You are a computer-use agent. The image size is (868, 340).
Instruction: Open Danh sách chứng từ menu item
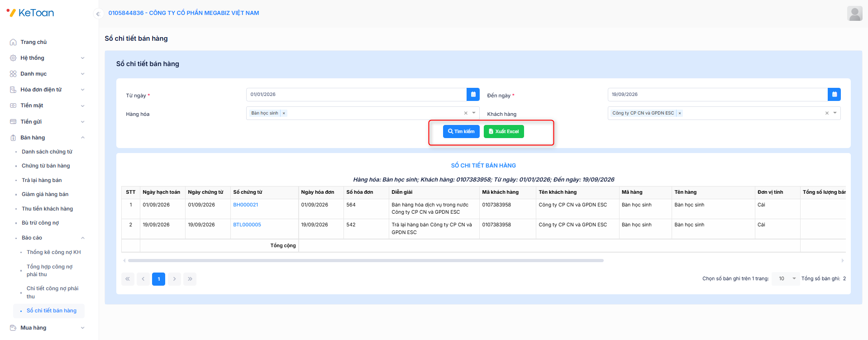coord(47,152)
